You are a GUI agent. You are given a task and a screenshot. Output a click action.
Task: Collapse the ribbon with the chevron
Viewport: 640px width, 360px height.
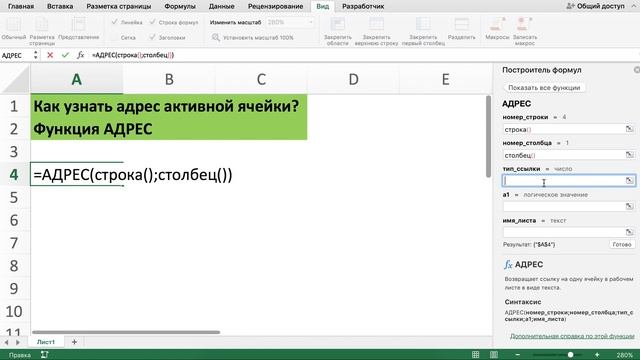pyautogui.click(x=634, y=6)
